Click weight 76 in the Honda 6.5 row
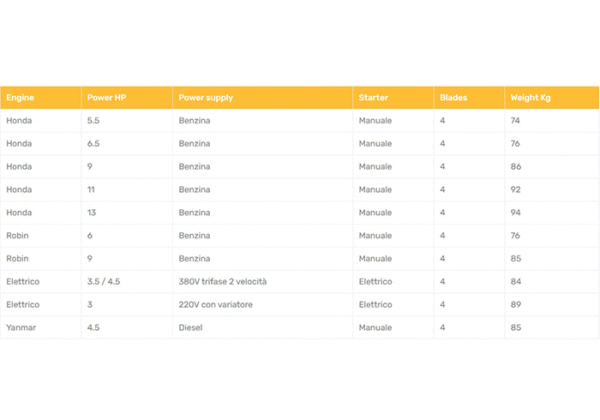Image resolution: width=600 pixels, height=420 pixels. tap(515, 143)
